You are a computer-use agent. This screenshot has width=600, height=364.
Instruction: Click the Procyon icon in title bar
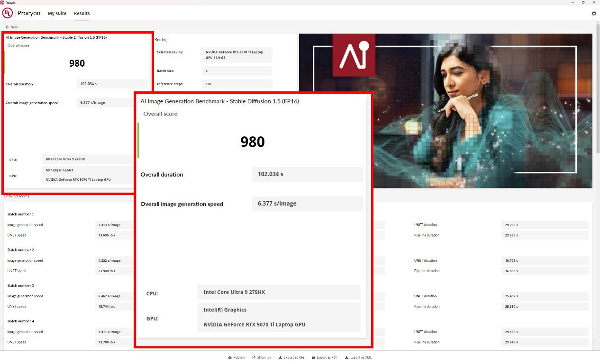coord(2,2)
